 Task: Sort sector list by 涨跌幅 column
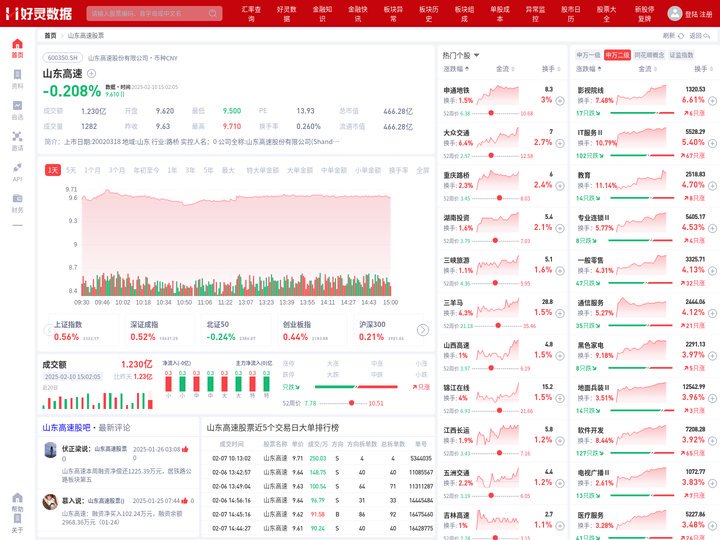click(x=589, y=69)
